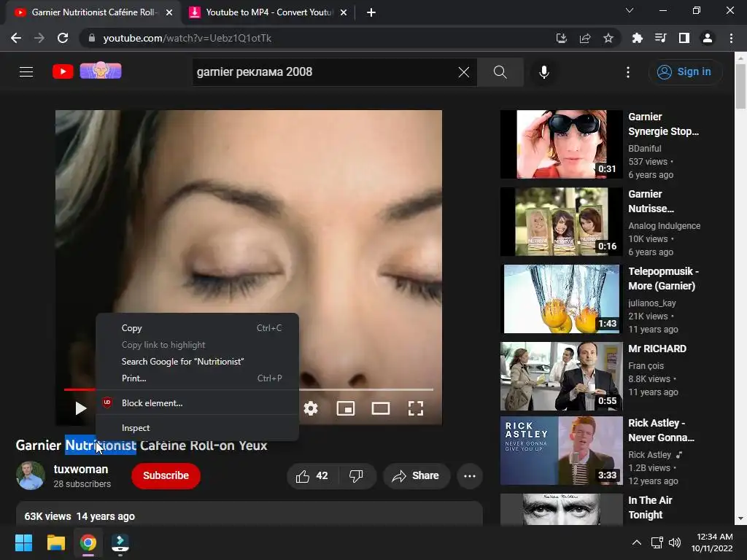Image resolution: width=747 pixels, height=560 pixels.
Task: Reload the YouTube page
Action: coord(63,38)
